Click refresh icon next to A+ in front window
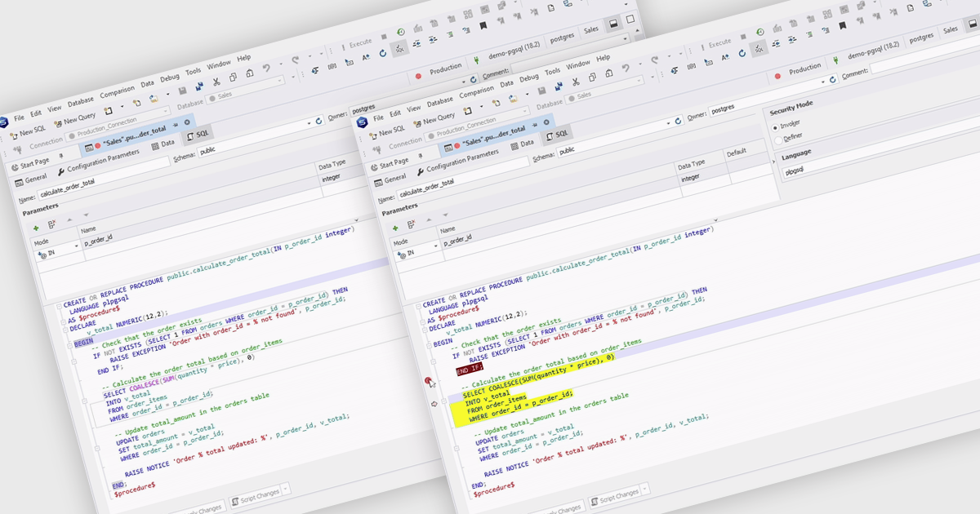The image size is (980, 514). click(x=742, y=53)
